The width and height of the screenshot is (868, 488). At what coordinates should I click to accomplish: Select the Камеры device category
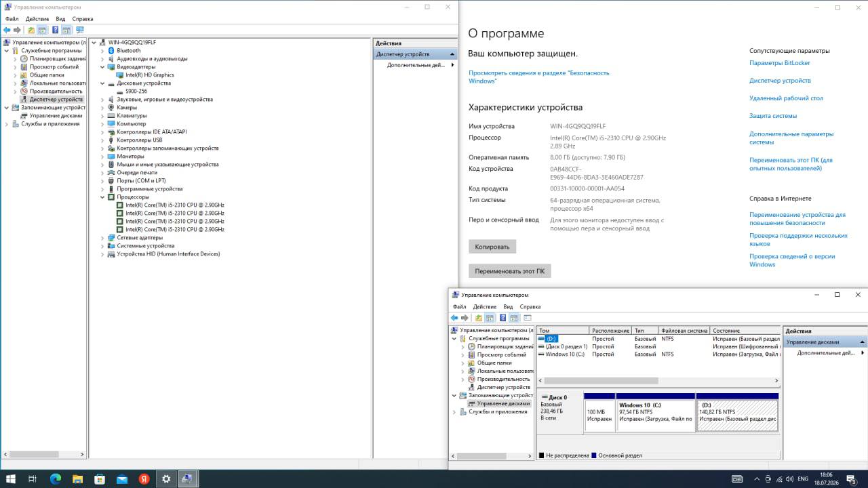point(126,108)
